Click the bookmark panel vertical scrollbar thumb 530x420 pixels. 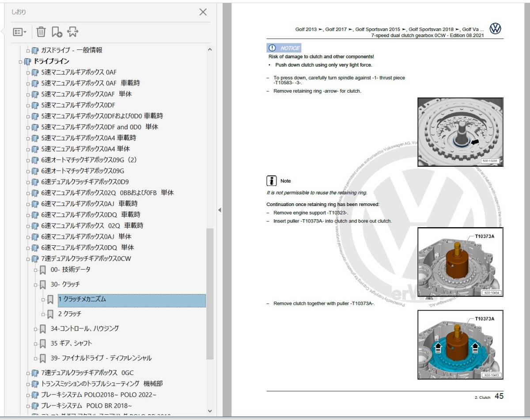pos(210,293)
